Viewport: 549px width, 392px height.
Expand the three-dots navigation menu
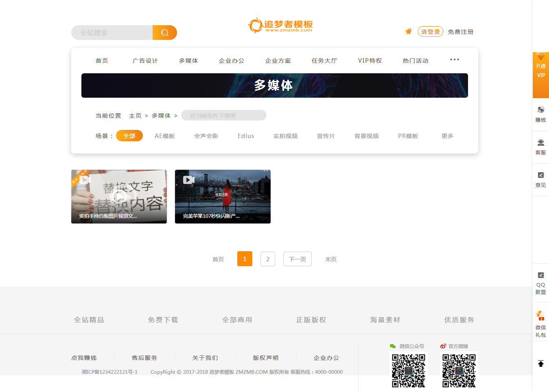pyautogui.click(x=454, y=60)
